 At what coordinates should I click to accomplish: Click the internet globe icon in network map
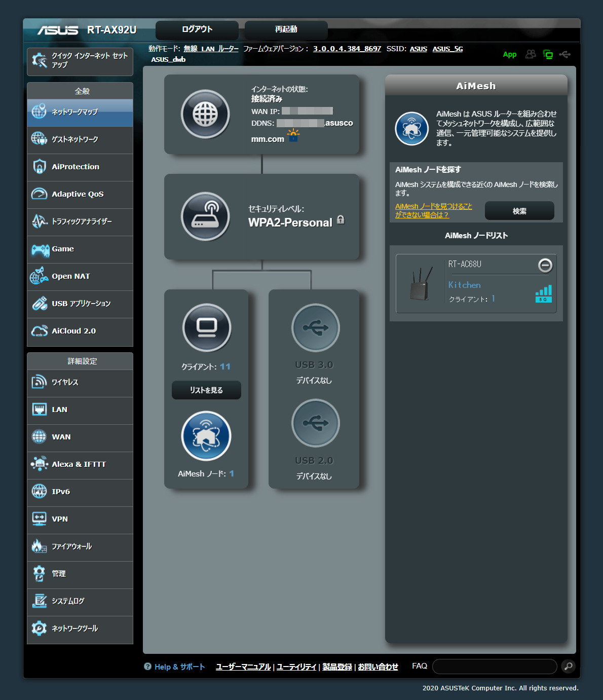tap(205, 114)
